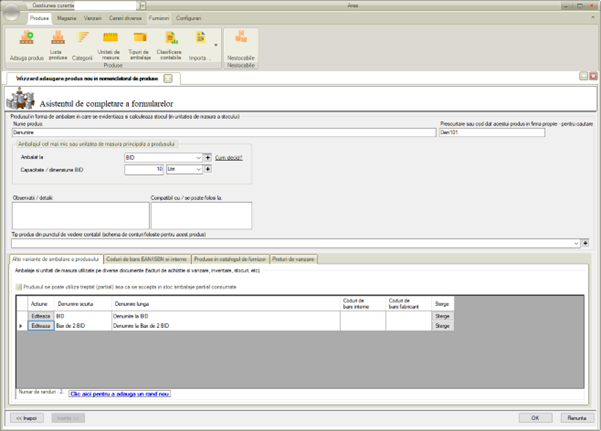601x431 pixels.
Task: Click the plus button beside Tip produs contabil
Action: tap(585, 243)
